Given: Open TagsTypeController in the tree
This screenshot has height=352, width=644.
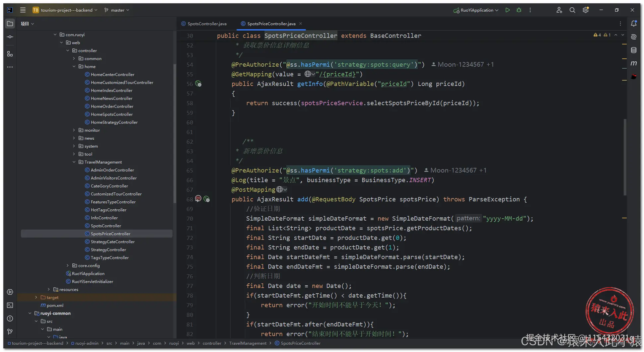Looking at the screenshot, I should pyautogui.click(x=110, y=257).
